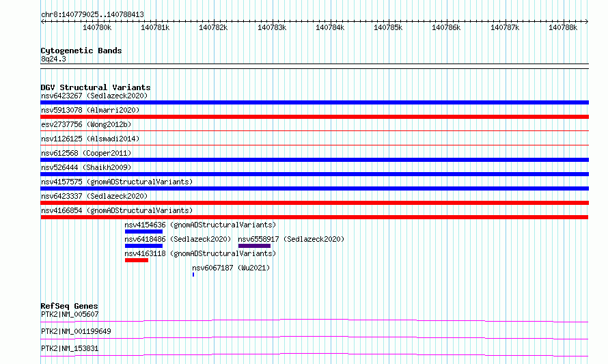This screenshot has width=608, height=364.
Task: Click the thin red line of esv2737756
Action: [x=314, y=131]
